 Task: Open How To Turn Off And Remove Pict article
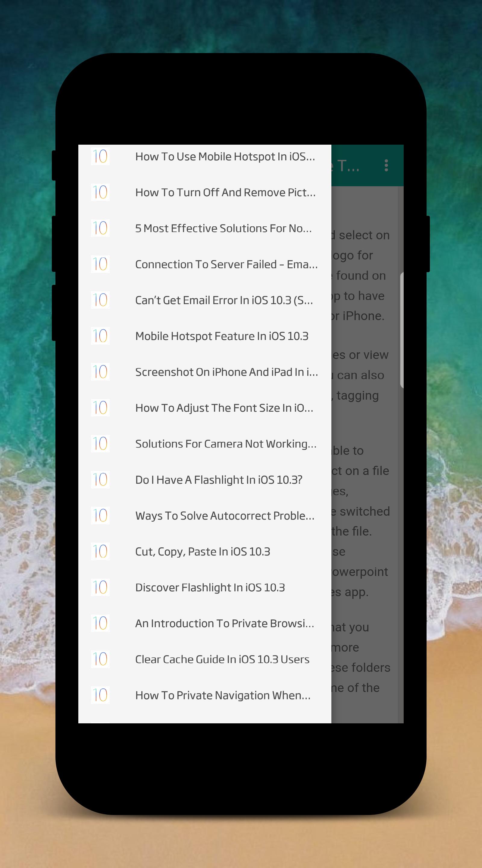(x=205, y=192)
